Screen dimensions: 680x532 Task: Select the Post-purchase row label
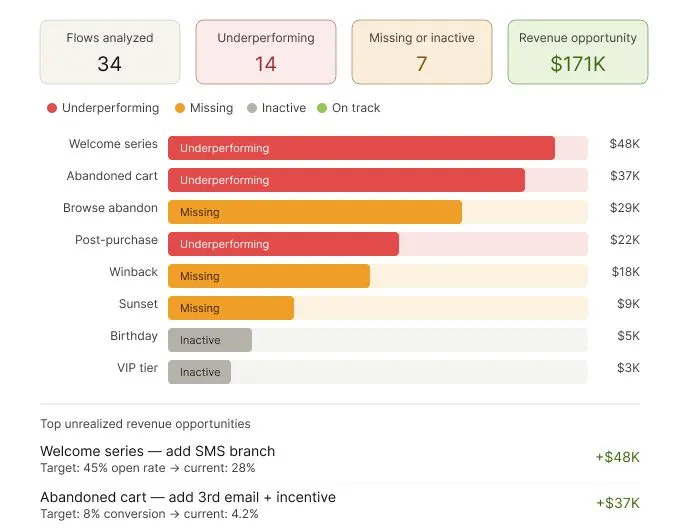click(116, 240)
